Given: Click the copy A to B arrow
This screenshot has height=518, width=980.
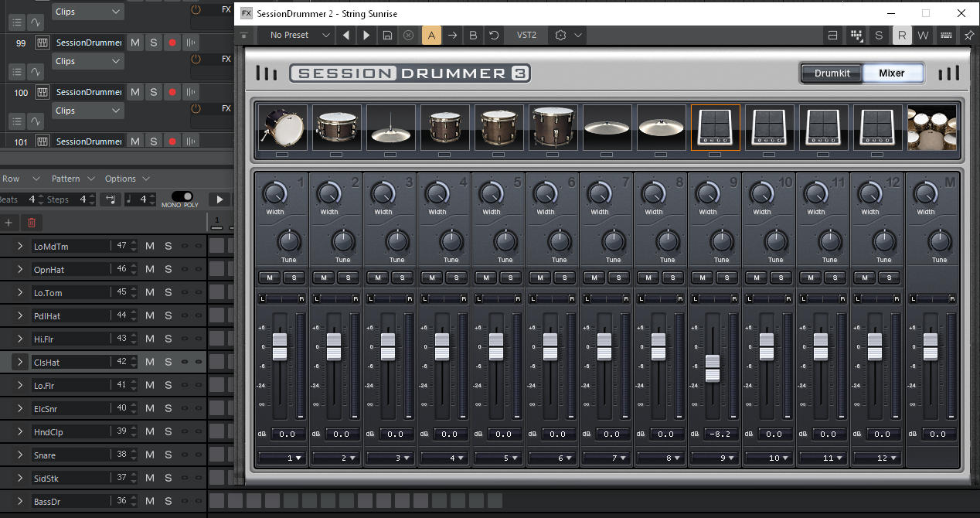Looking at the screenshot, I should 452,35.
